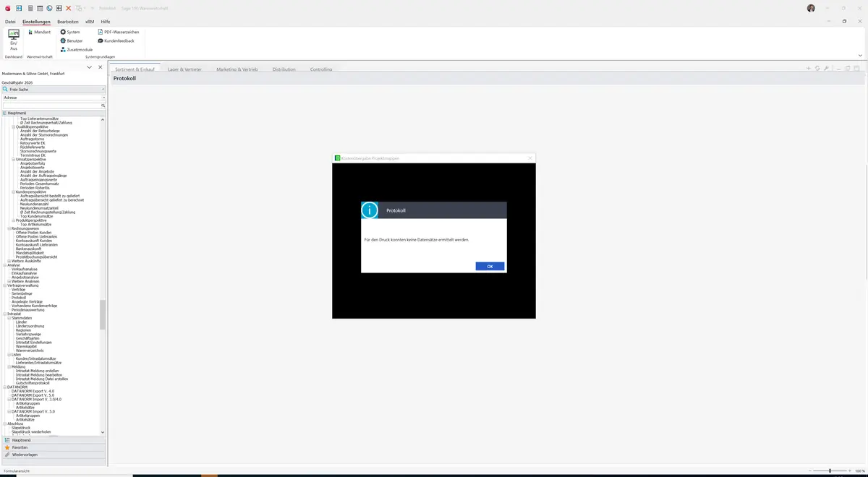
Task: Switch to the Bearbeiten ribbon tab
Action: [68, 22]
